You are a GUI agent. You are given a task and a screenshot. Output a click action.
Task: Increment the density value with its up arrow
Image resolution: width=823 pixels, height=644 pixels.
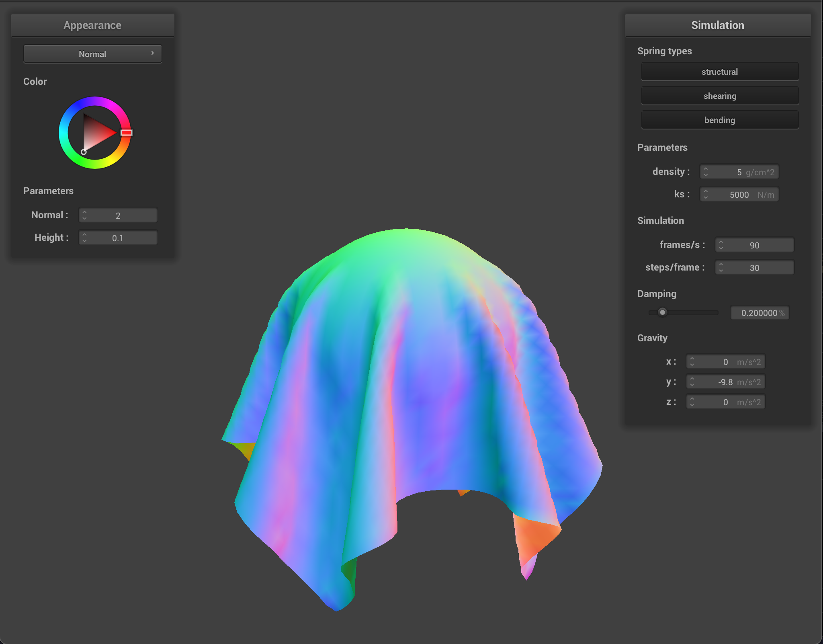click(706, 169)
